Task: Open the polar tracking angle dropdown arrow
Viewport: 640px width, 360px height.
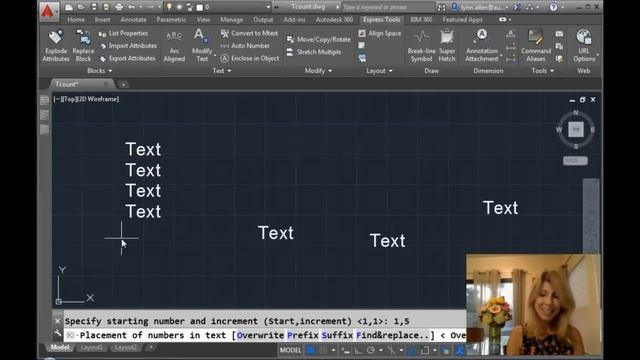Action: (x=380, y=350)
